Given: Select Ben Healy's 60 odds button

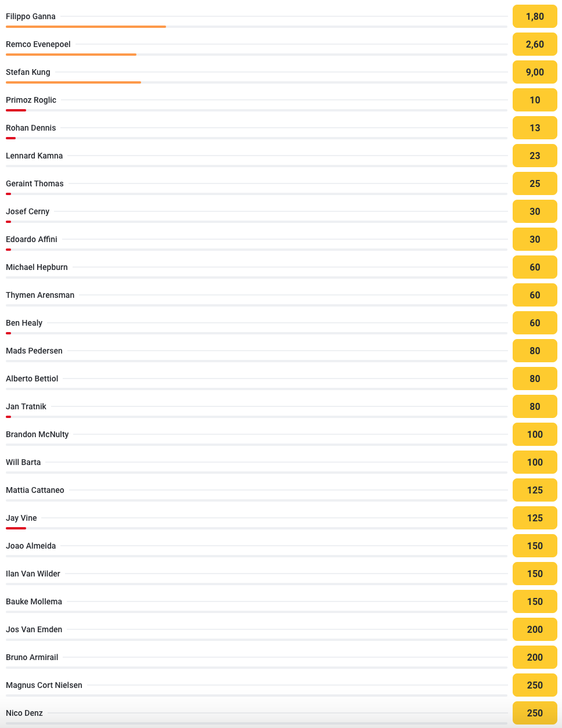Looking at the screenshot, I should [535, 323].
